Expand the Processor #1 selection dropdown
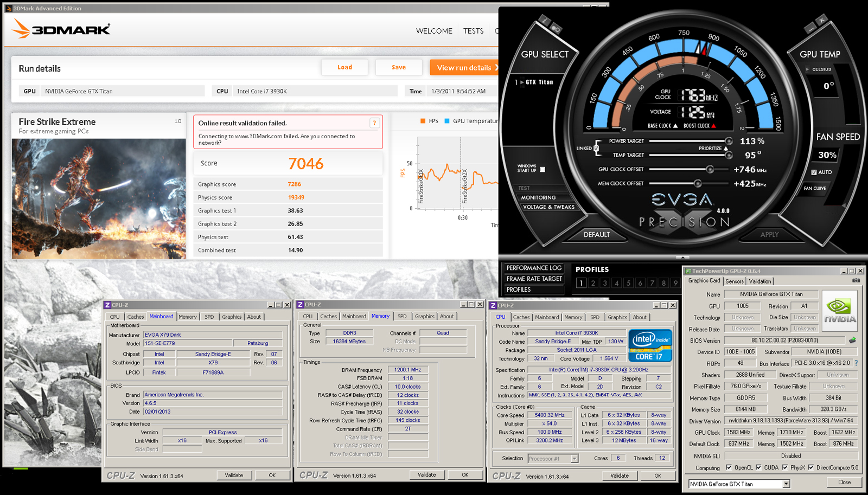 574,459
